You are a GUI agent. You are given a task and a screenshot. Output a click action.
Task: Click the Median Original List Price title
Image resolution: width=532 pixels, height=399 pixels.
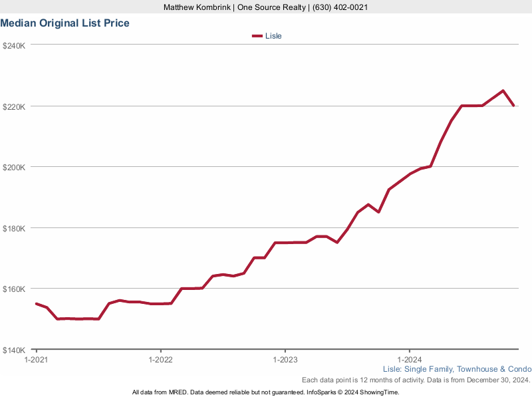[65, 23]
